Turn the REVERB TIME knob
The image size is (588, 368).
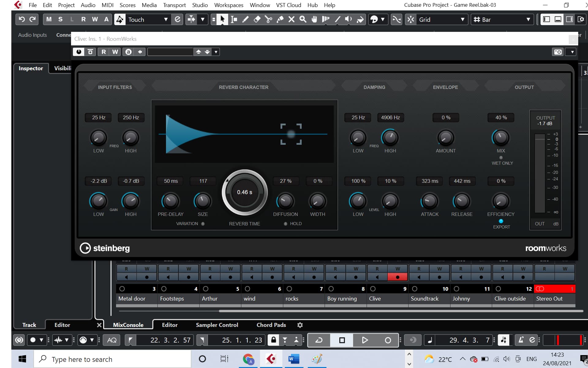tap(244, 192)
